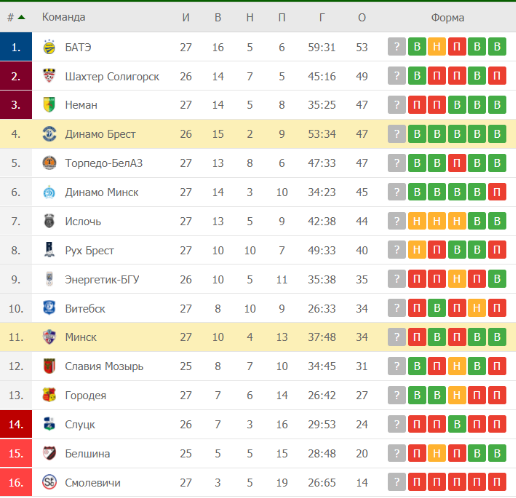Click the БАТЭ club logo
This screenshot has height=498, width=516.
pos(49,47)
